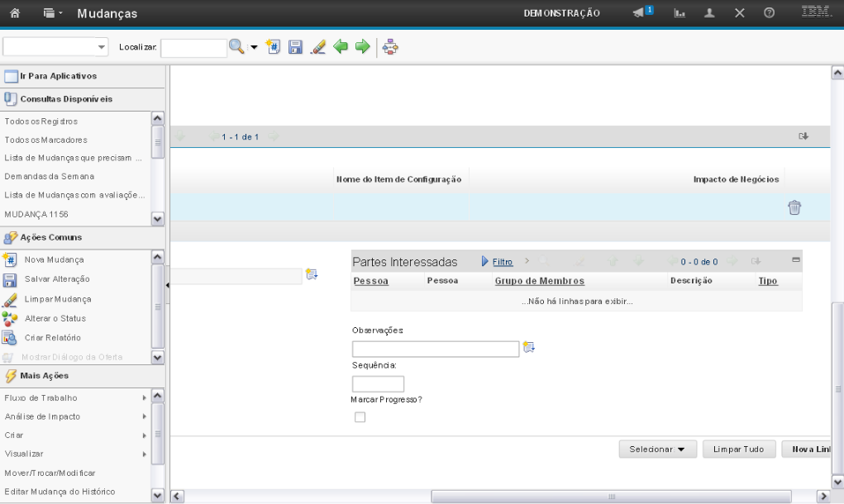Expand the query dropdown in the toolbar
The height and width of the screenshot is (504, 844).
coord(102,48)
